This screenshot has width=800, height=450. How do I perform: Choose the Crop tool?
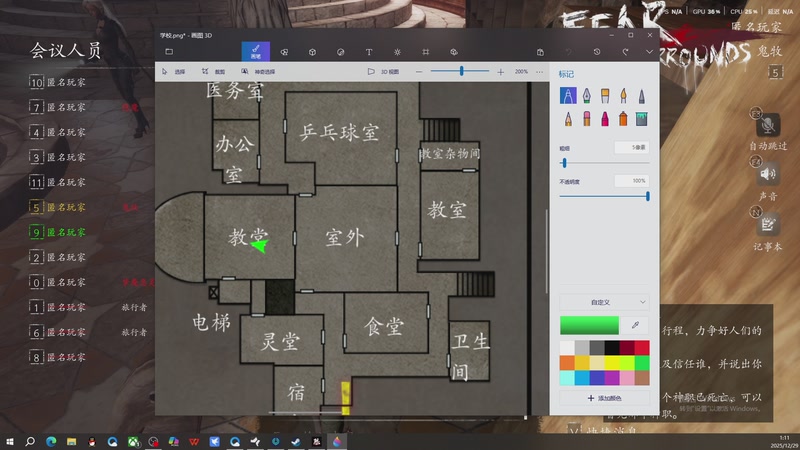tap(213, 72)
